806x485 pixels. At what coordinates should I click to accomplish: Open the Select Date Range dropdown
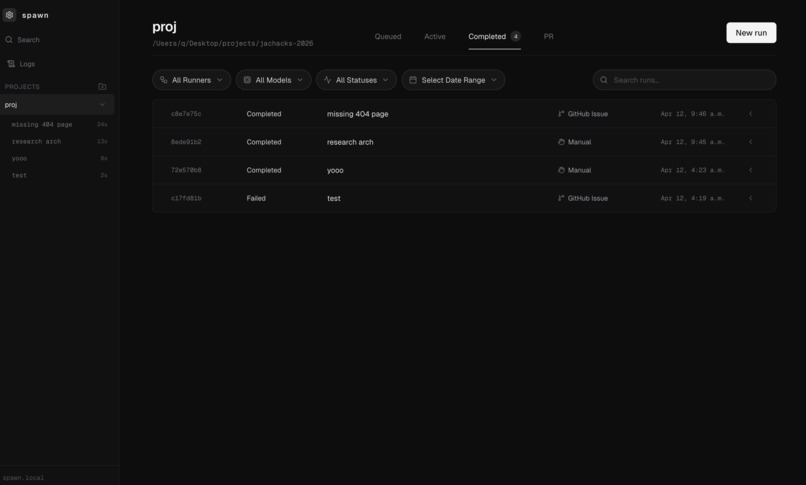[x=453, y=80]
